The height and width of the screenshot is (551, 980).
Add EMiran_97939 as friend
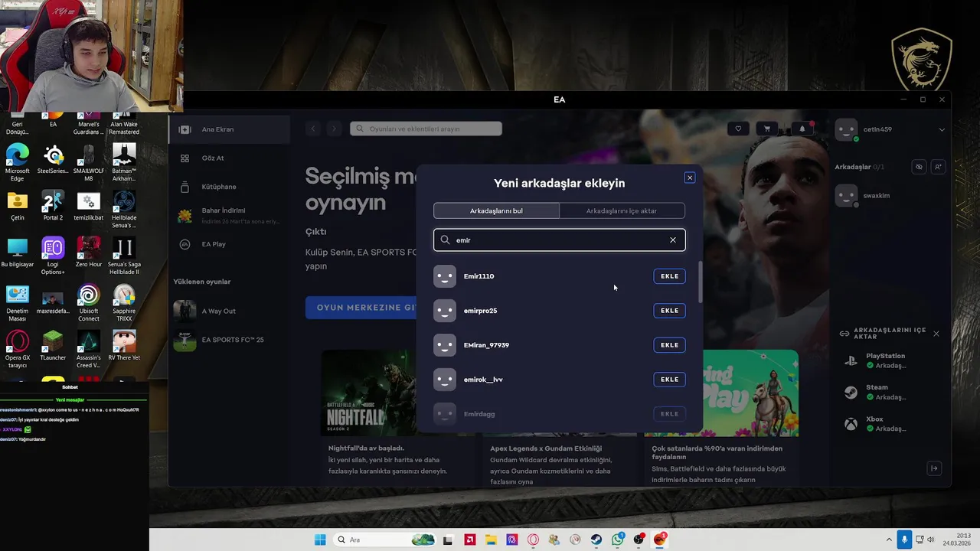click(x=669, y=345)
